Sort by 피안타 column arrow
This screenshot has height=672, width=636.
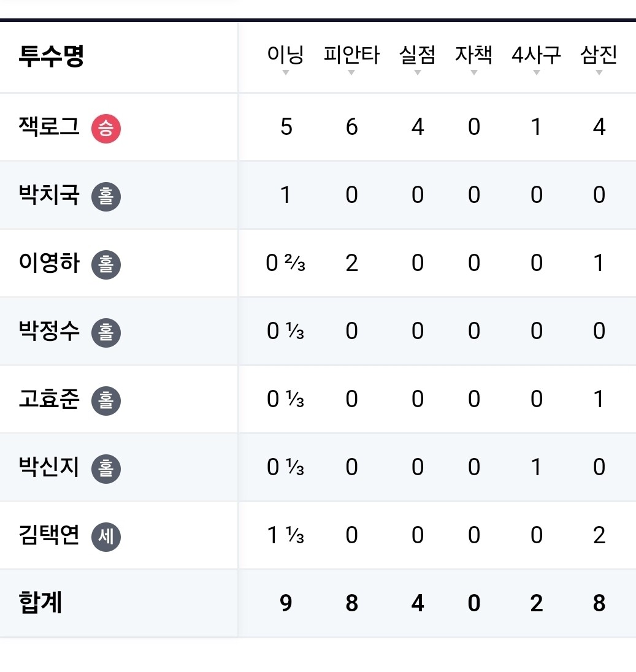tap(351, 73)
